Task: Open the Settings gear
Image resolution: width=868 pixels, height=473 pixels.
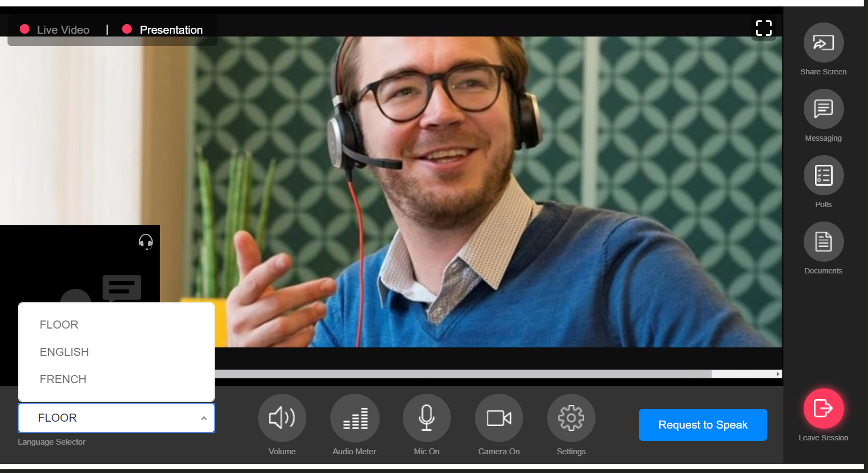Action: 571,418
